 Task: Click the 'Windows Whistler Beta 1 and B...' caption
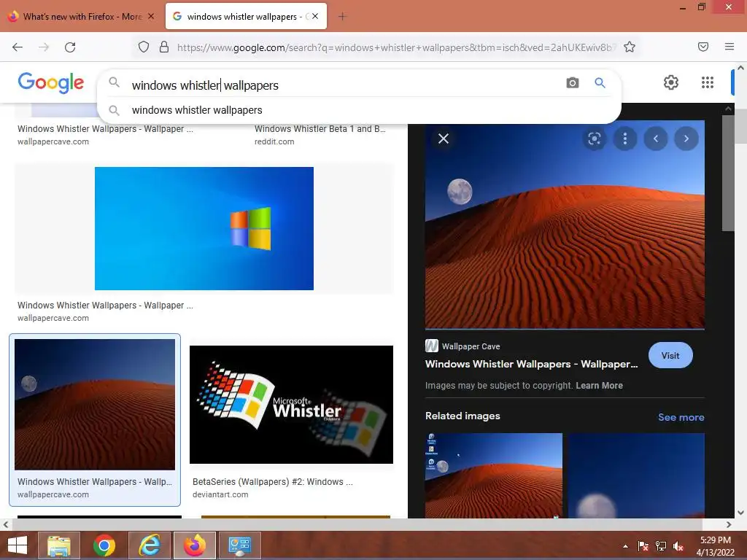320,129
